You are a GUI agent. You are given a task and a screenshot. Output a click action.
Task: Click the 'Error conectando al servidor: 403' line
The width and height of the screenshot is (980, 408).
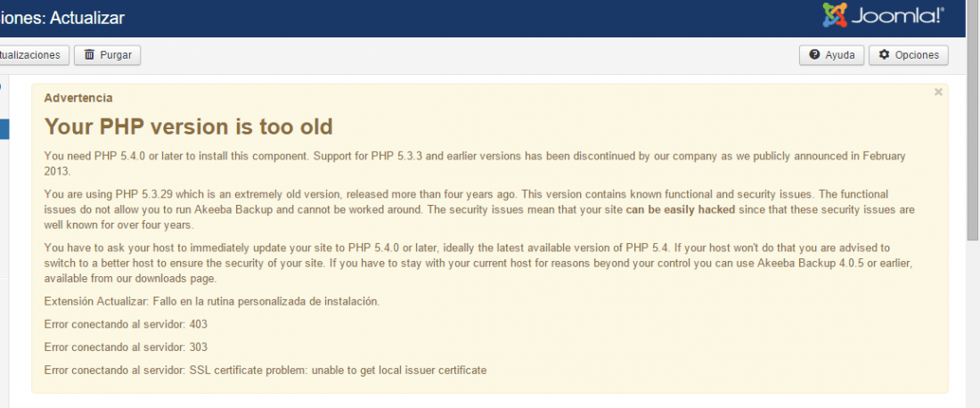click(x=126, y=324)
